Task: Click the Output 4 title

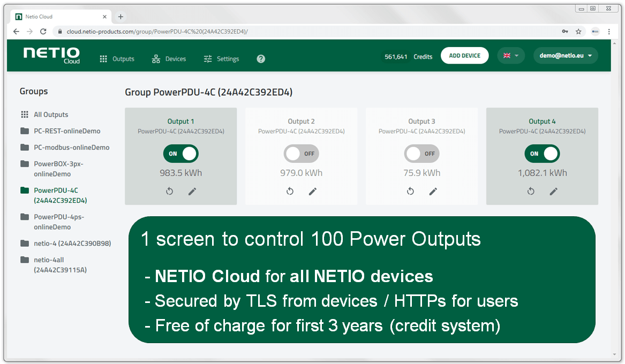Action: click(542, 122)
